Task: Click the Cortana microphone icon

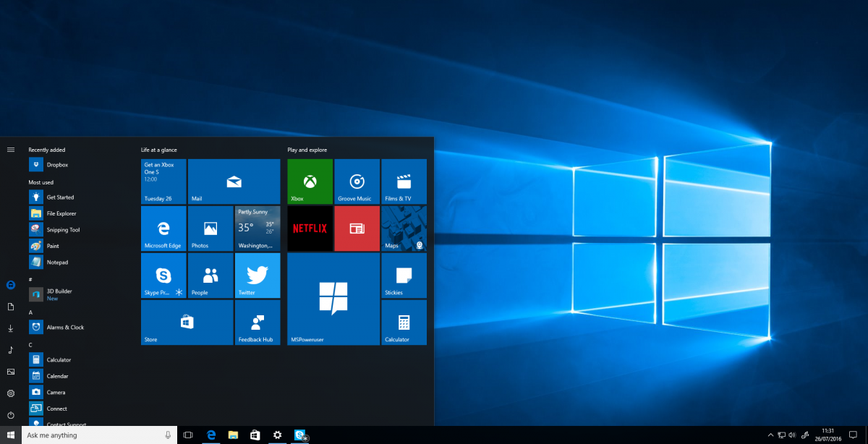Action: click(x=168, y=435)
